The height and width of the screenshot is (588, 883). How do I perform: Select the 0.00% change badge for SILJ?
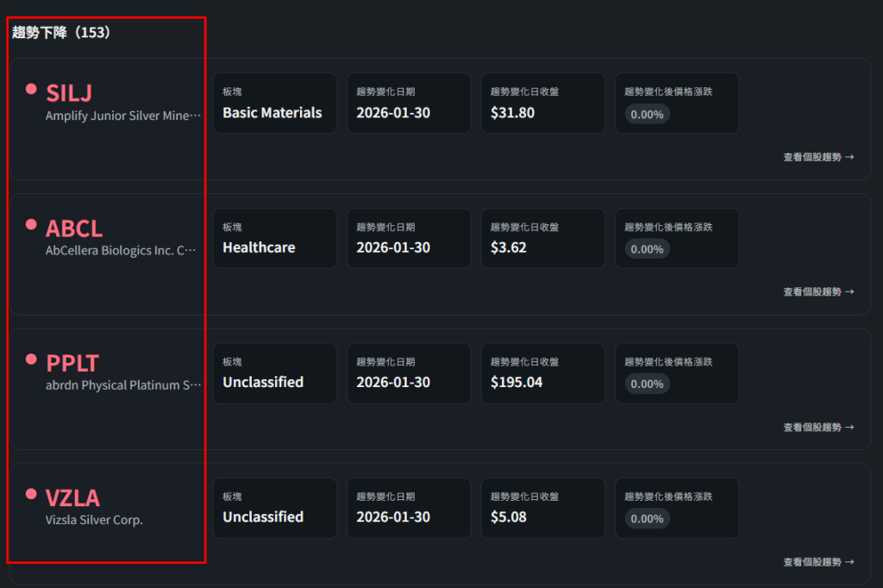(x=647, y=114)
